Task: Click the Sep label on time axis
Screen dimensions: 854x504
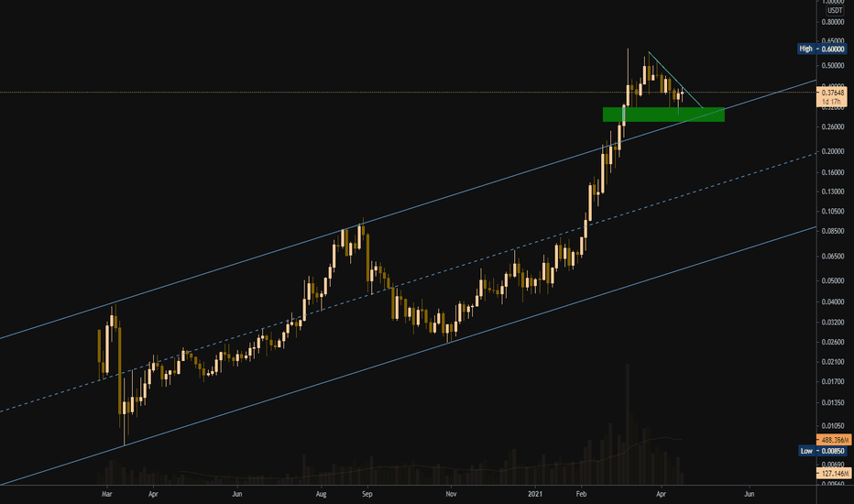Action: [x=367, y=494]
